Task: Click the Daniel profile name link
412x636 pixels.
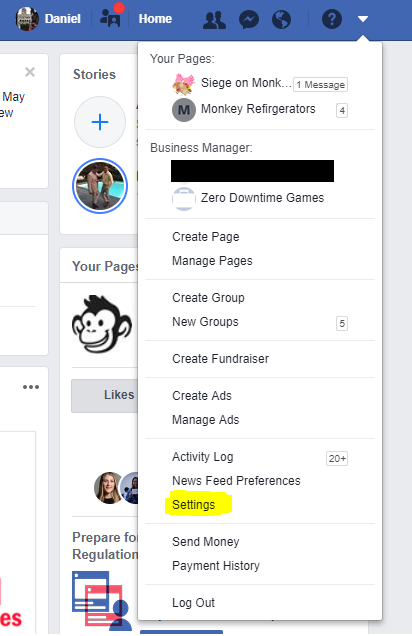Action: click(62, 19)
